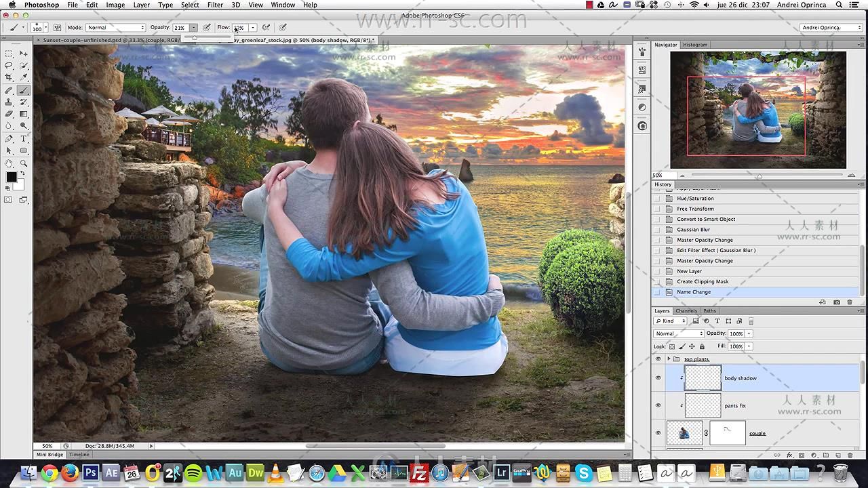The height and width of the screenshot is (488, 868).
Task: Create new layer in Layers panel
Action: [x=838, y=455]
